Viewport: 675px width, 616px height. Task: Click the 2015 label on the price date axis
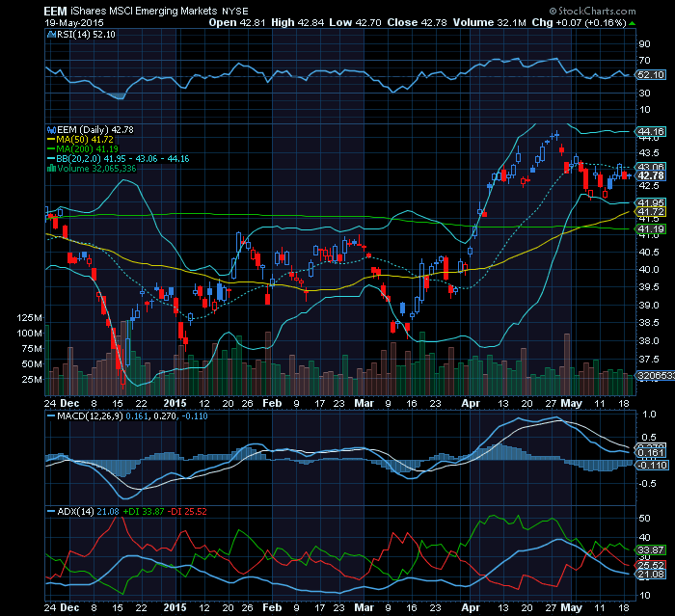175,404
